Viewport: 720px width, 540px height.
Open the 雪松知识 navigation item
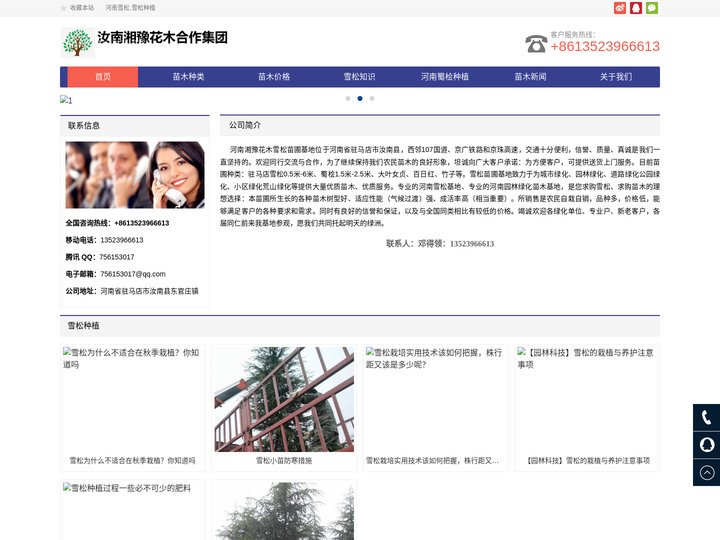pos(359,77)
